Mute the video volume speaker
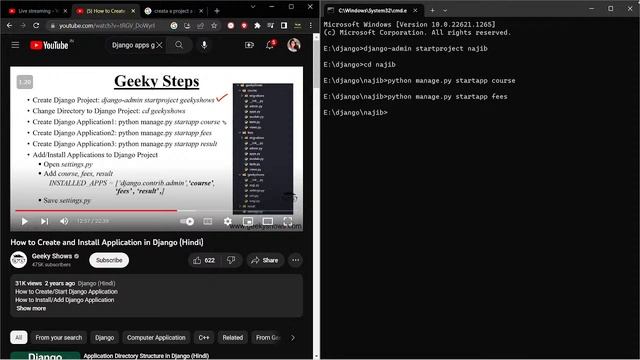Image resolution: width=640 pixels, height=360 pixels. (64, 221)
